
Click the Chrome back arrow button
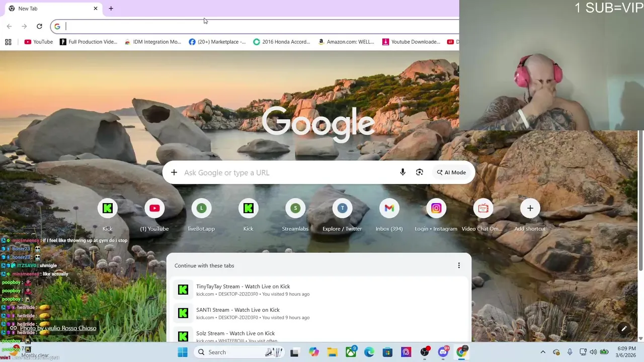(9, 26)
